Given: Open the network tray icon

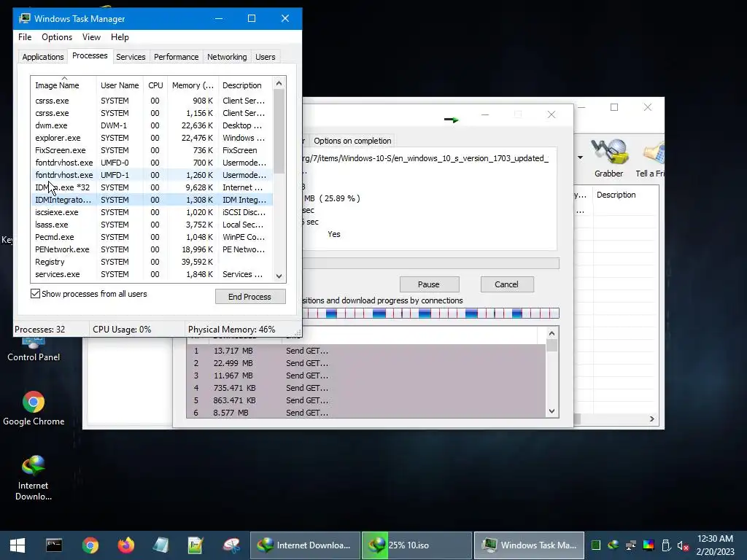Looking at the screenshot, I should point(631,545).
